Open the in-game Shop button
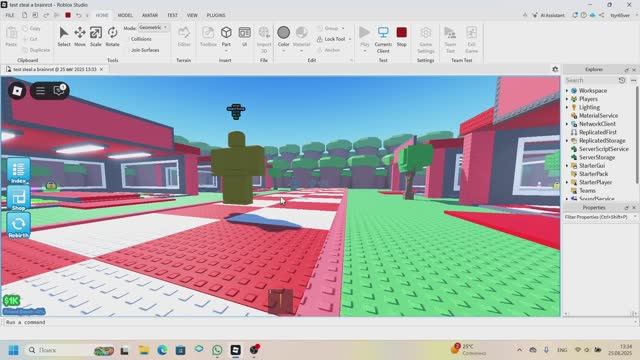This screenshot has width=640, height=360. (18, 199)
